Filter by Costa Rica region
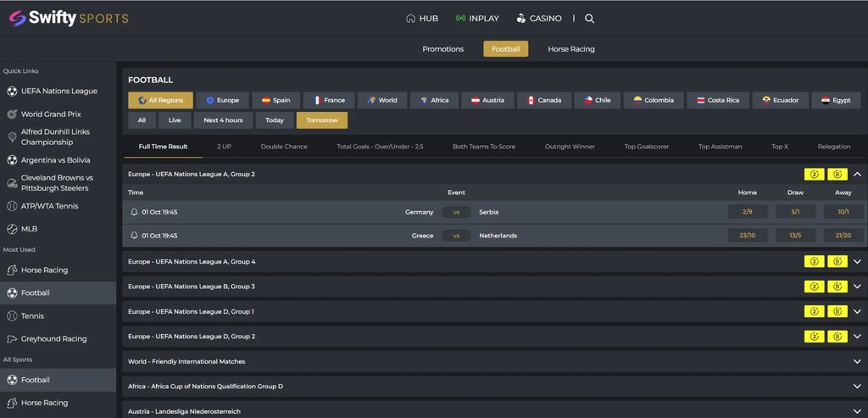 coord(718,100)
